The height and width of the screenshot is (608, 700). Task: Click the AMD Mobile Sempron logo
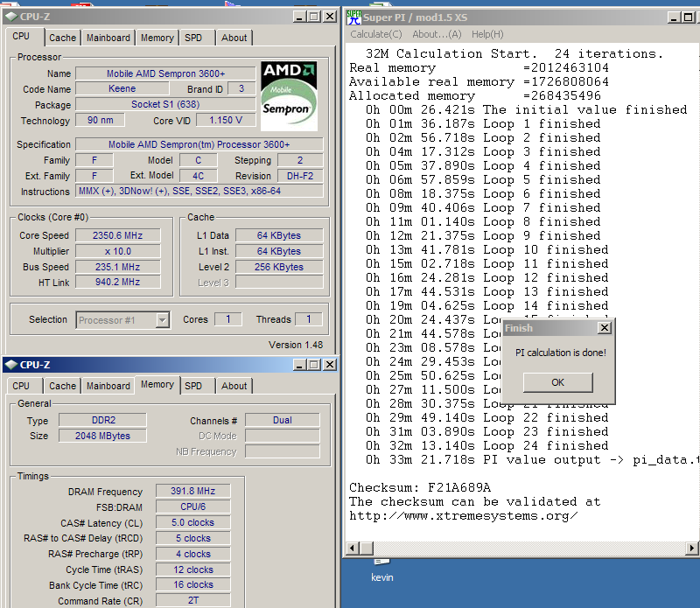click(289, 96)
